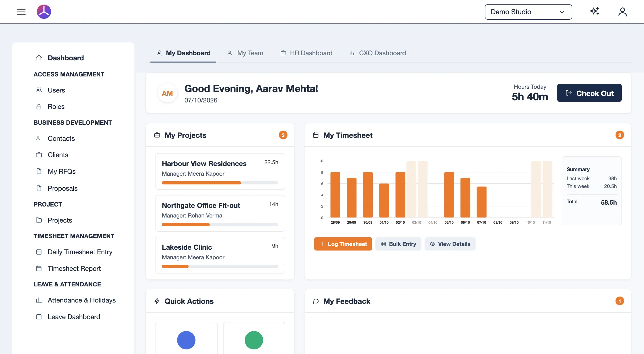
Task: Click the AM avatar initials circle
Action: (167, 93)
